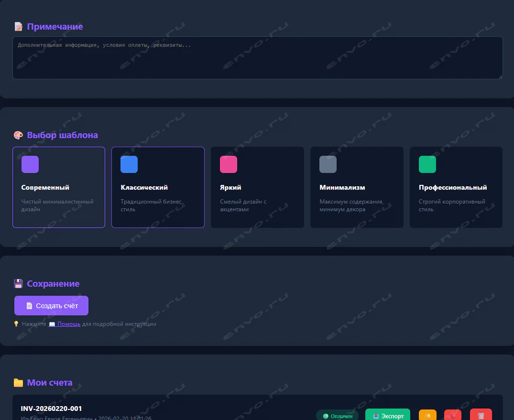Image resolution: width=514 pixels, height=420 pixels.
Task: Click the blue swatch on Классический template
Action: click(129, 164)
